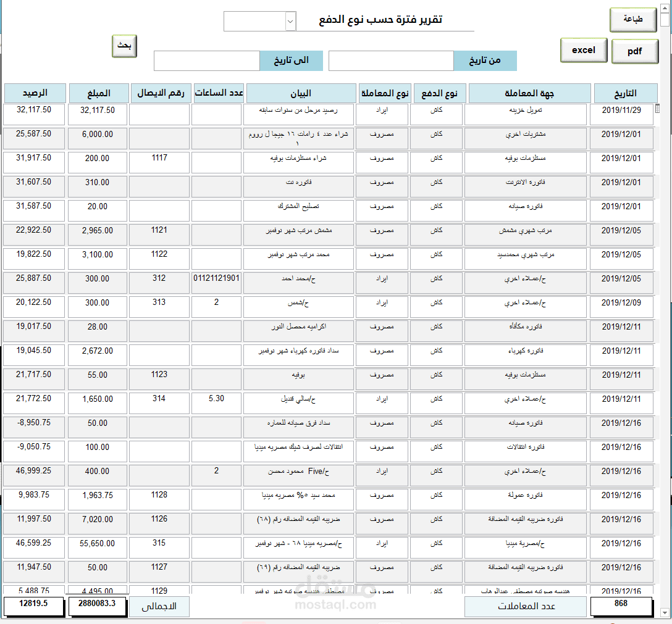This screenshot has height=624, width=672.
Task: Click the البيان column header
Action: pos(301,93)
